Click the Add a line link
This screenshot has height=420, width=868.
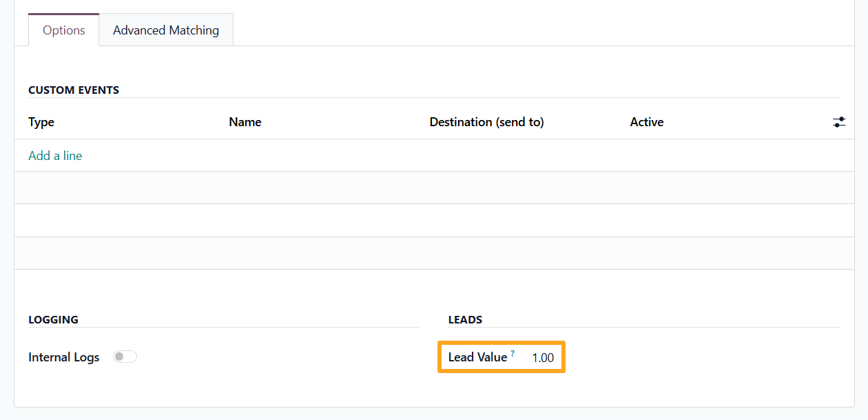55,156
